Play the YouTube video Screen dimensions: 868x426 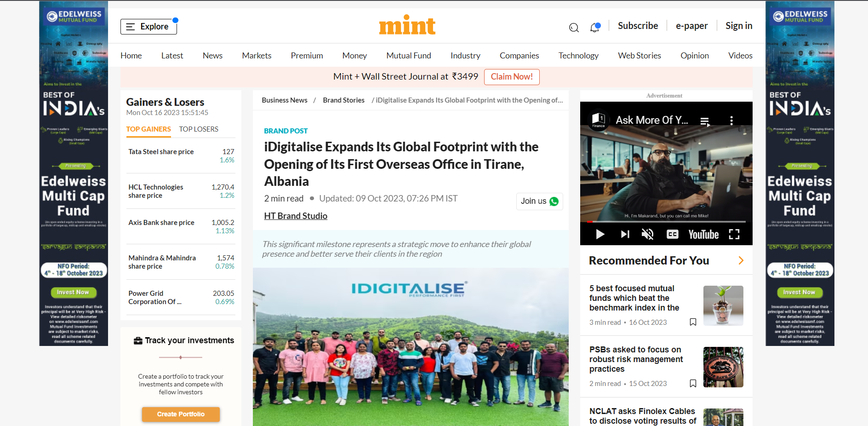tap(600, 234)
